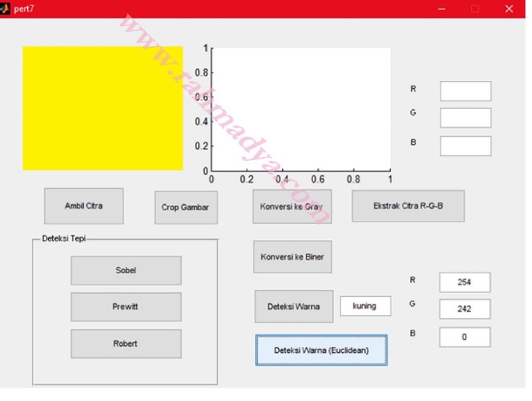The height and width of the screenshot is (401, 532).
Task: Click the empty white plot axes
Action: click(x=301, y=109)
